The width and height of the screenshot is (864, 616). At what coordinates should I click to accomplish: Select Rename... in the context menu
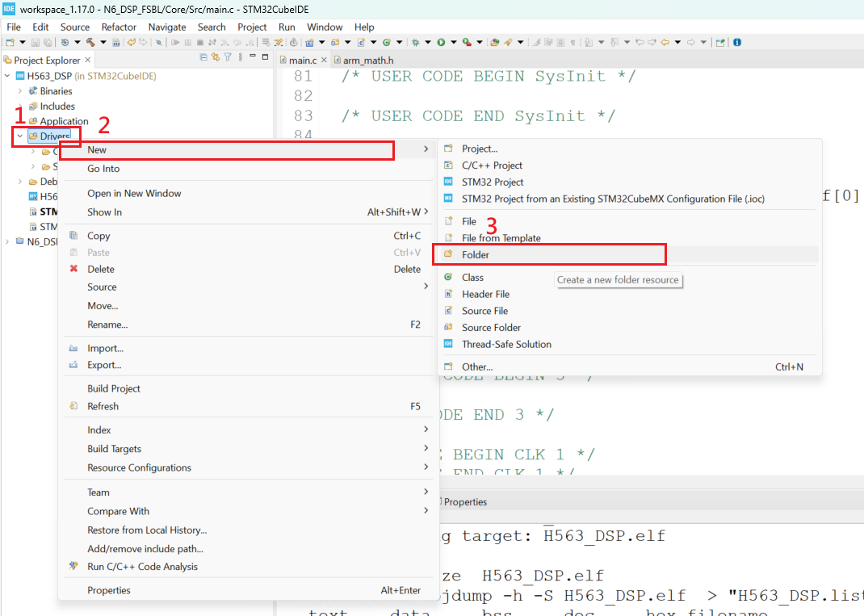248,325
